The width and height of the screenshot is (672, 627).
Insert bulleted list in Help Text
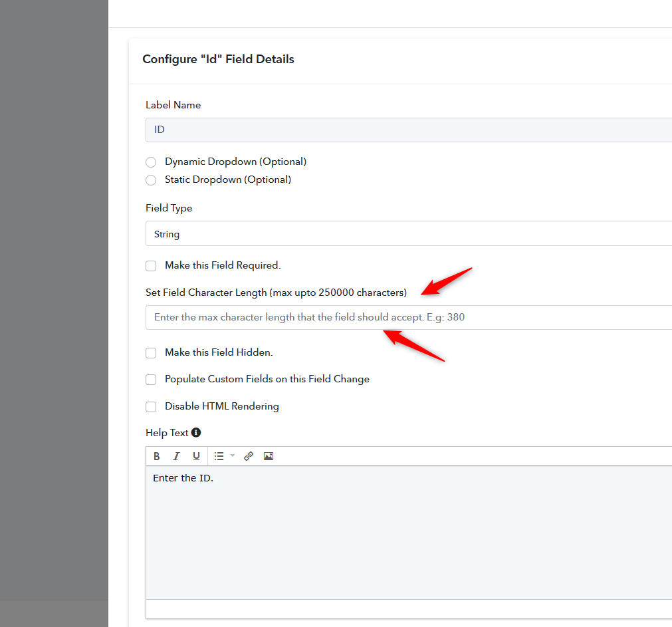click(x=219, y=456)
